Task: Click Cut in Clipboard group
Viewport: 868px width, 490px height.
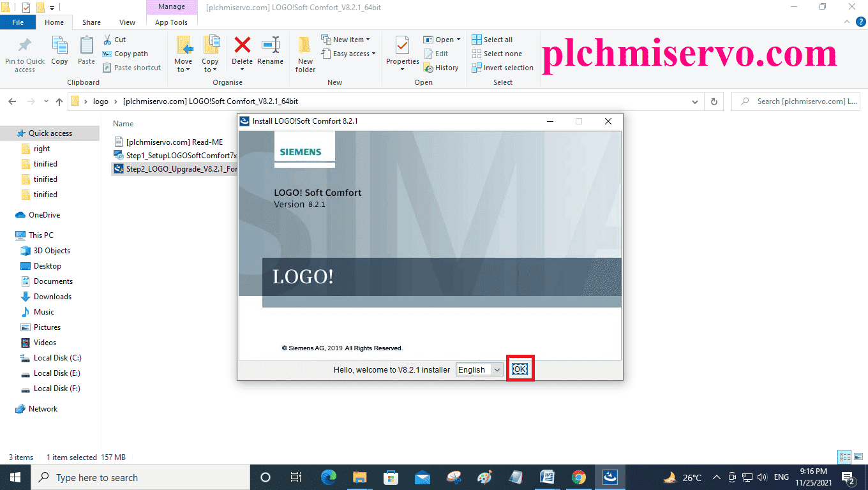Action: [115, 40]
